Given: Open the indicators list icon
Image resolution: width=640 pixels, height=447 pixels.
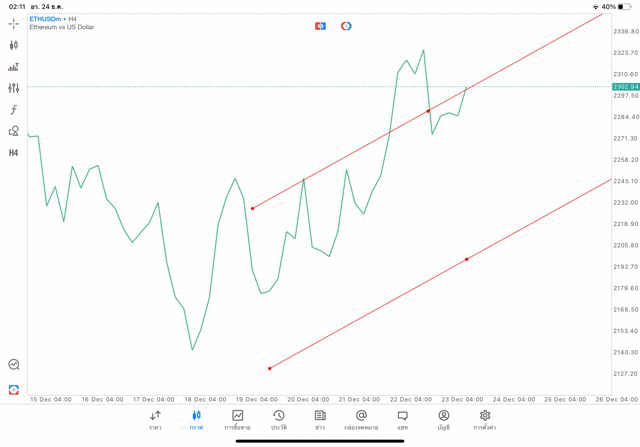Looking at the screenshot, I should (x=14, y=67).
